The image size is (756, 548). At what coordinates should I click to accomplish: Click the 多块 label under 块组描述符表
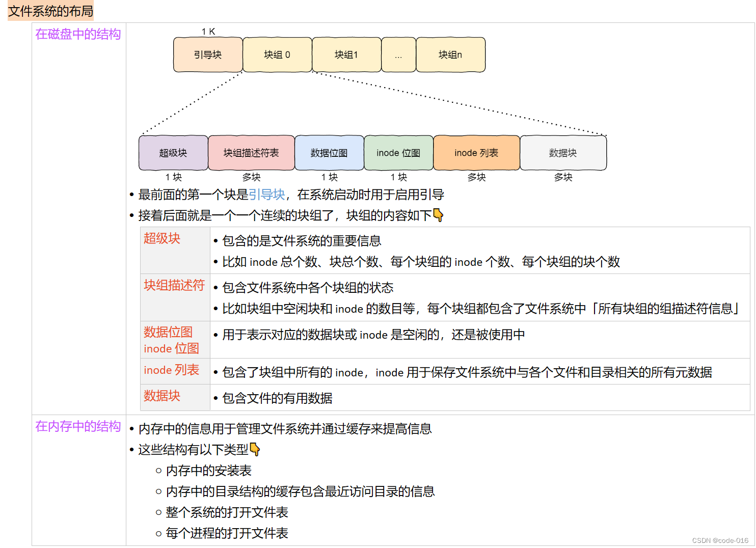click(251, 177)
